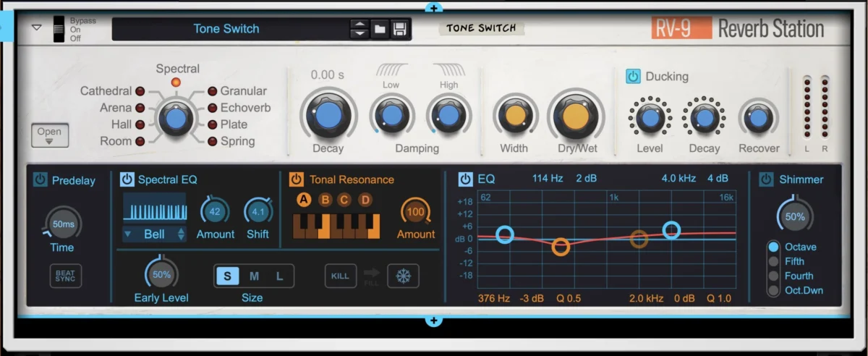This screenshot has width=868, height=356.
Task: Select Tonal Resonance preset D
Action: (x=366, y=200)
